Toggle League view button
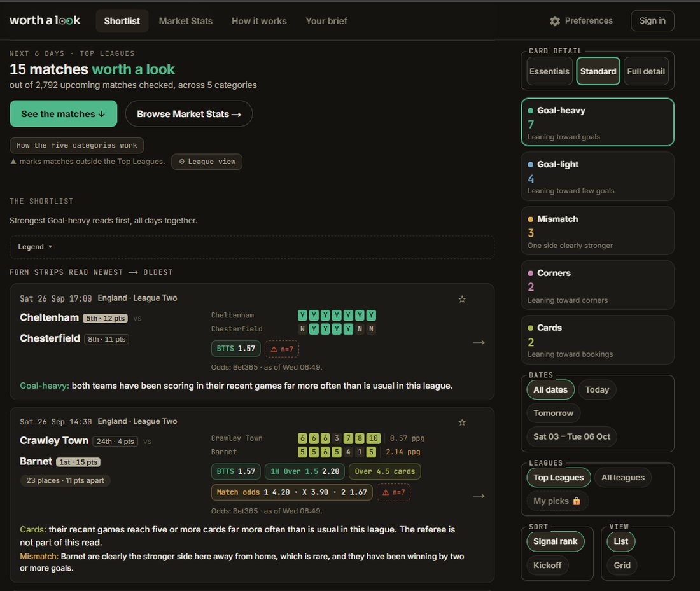The height and width of the screenshot is (591, 700). [207, 162]
